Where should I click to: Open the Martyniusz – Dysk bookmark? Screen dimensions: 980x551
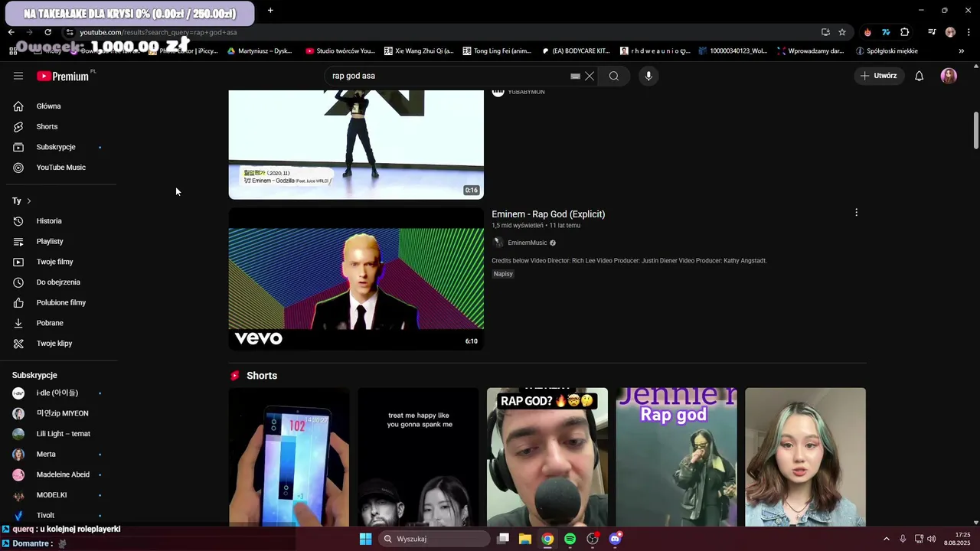click(x=260, y=51)
